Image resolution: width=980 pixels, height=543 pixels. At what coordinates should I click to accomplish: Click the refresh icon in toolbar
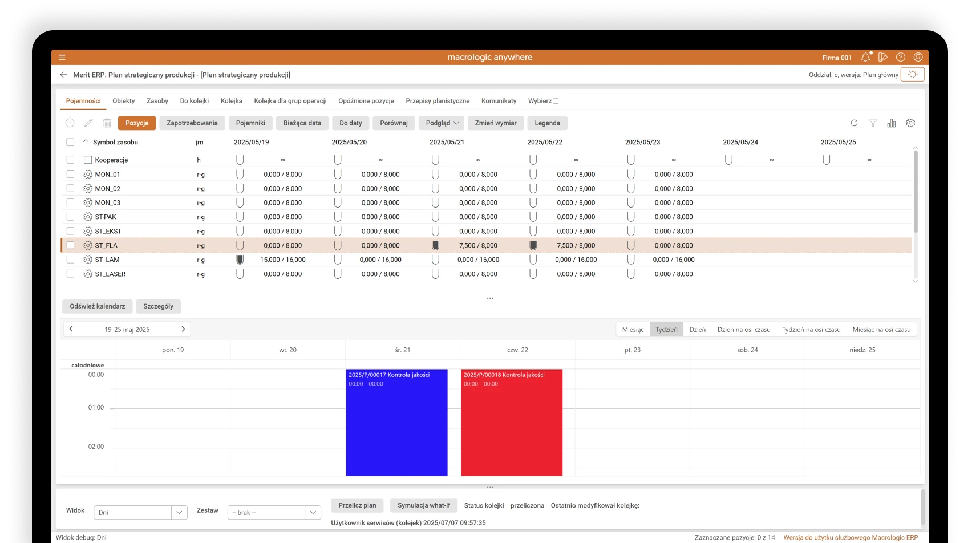(x=854, y=123)
